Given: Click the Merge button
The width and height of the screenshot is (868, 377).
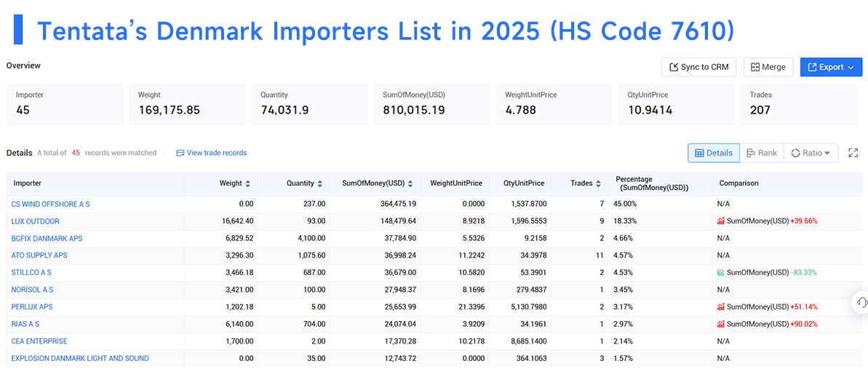Looking at the screenshot, I should pyautogui.click(x=768, y=67).
